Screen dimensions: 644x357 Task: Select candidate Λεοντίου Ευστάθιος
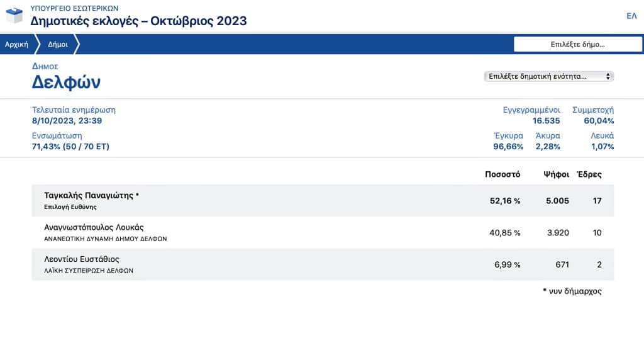click(82, 259)
